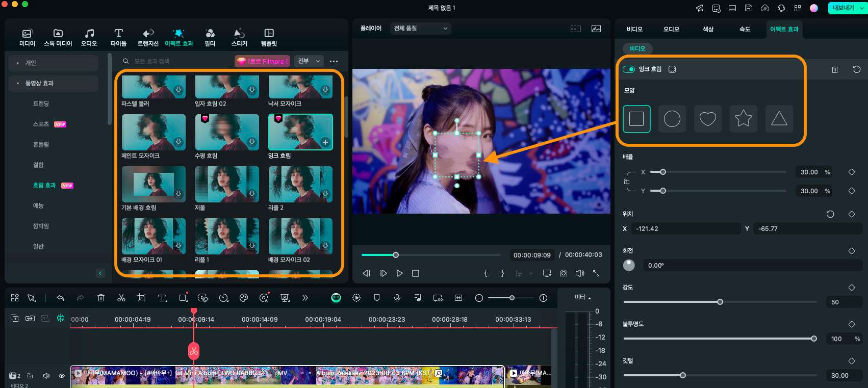Click the Filmora premium banner button
Image resolution: width=868 pixels, height=388 pixels.
(262, 61)
